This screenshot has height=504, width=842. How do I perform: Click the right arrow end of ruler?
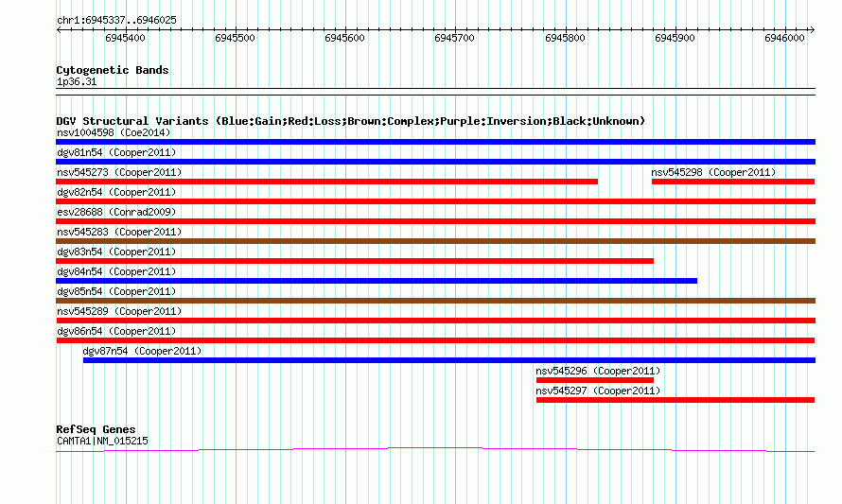tap(813, 30)
